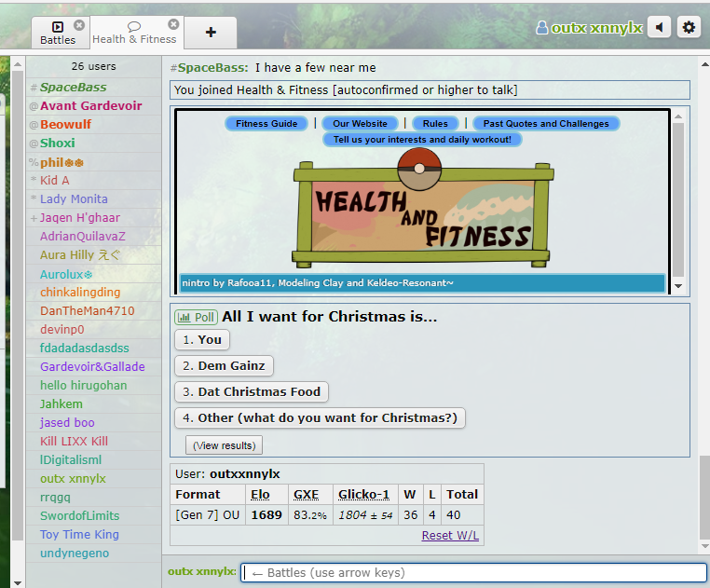Close the Health & Fitness tab
This screenshot has height=588, width=710.
[x=173, y=24]
